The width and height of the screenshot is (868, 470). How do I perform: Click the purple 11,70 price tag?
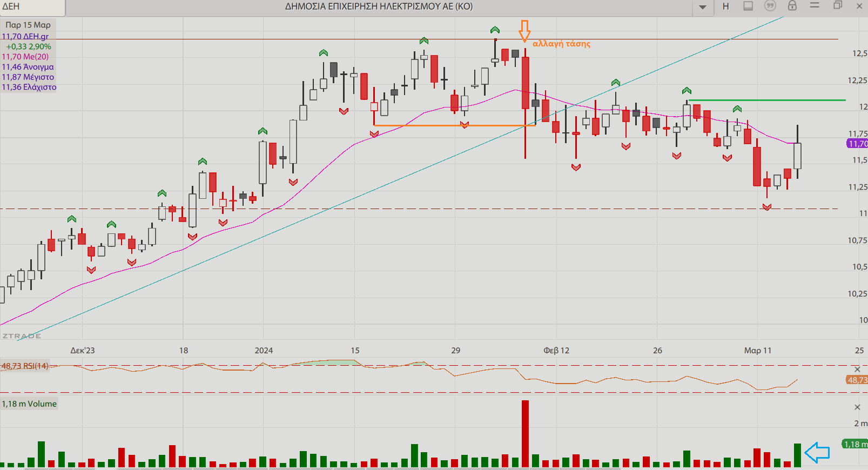click(857, 144)
